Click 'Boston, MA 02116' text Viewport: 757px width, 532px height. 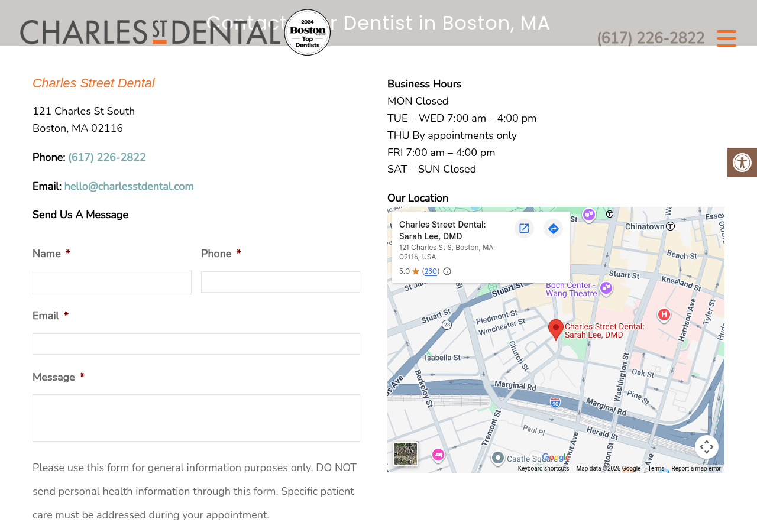(x=77, y=128)
